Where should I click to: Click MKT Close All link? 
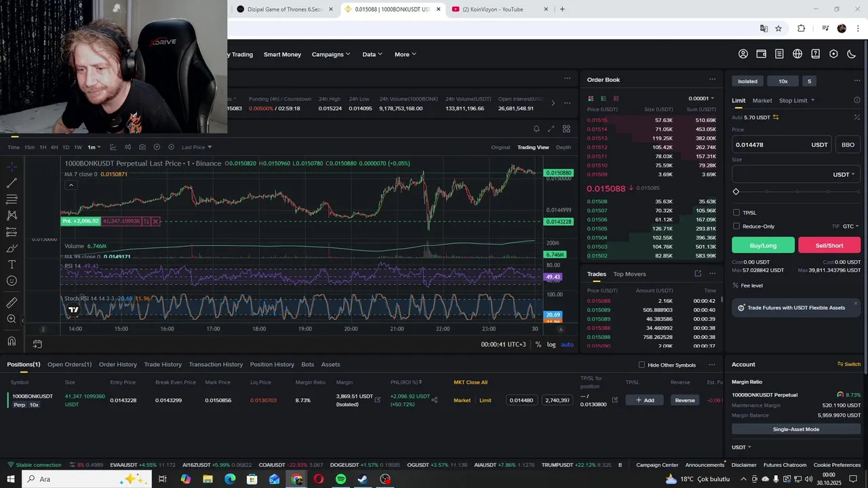(471, 382)
